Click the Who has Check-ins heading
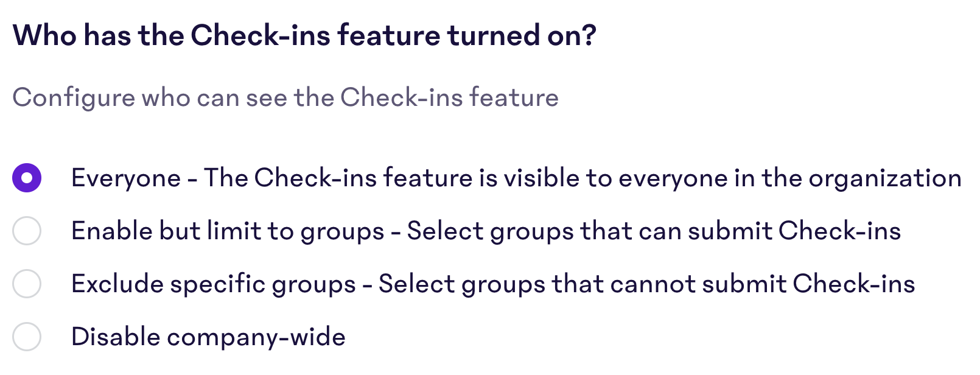 coord(304,35)
